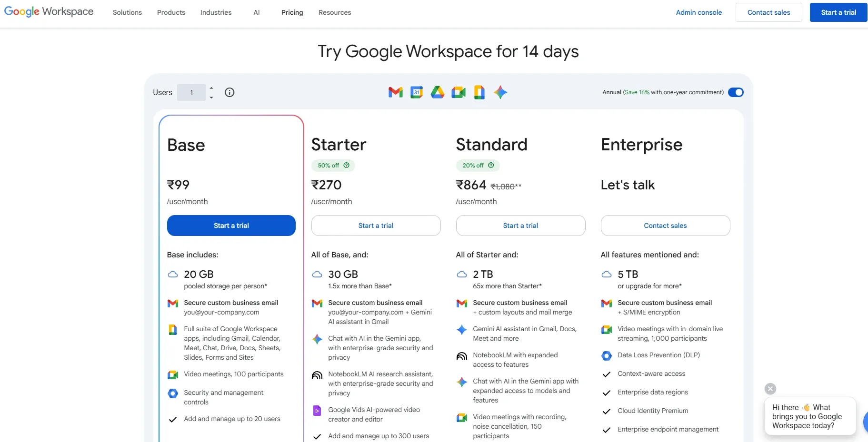Screen dimensions: 868x442
Task: Click Meet icon beside 100 participants
Action: pyautogui.click(x=173, y=375)
